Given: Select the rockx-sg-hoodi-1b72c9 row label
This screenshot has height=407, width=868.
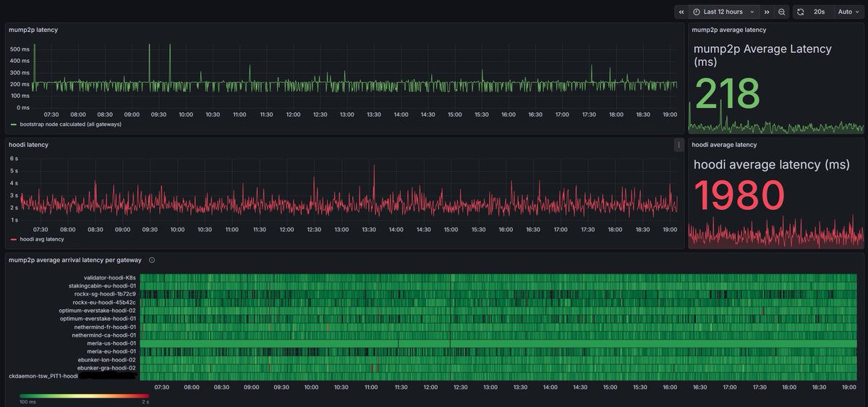Looking at the screenshot, I should click(104, 294).
